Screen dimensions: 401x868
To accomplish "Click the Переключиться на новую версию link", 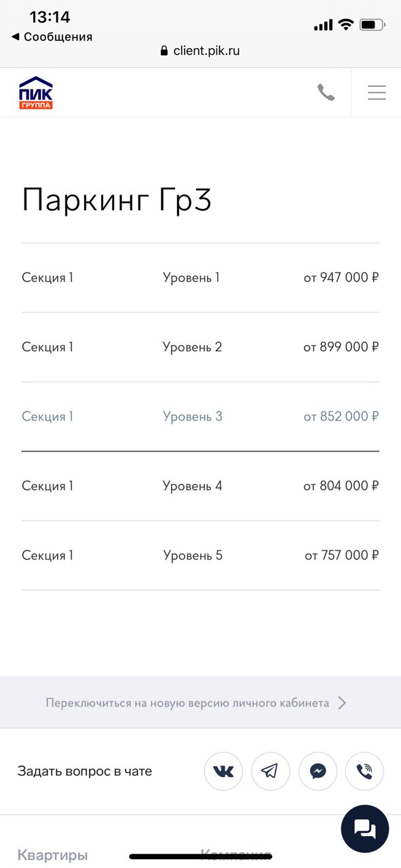I will pyautogui.click(x=187, y=703).
